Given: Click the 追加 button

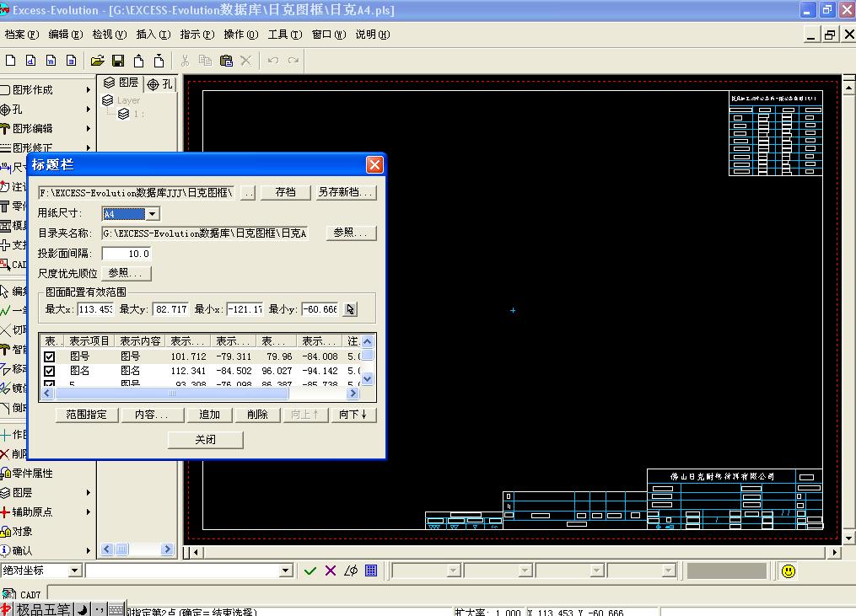Looking at the screenshot, I should click(209, 415).
